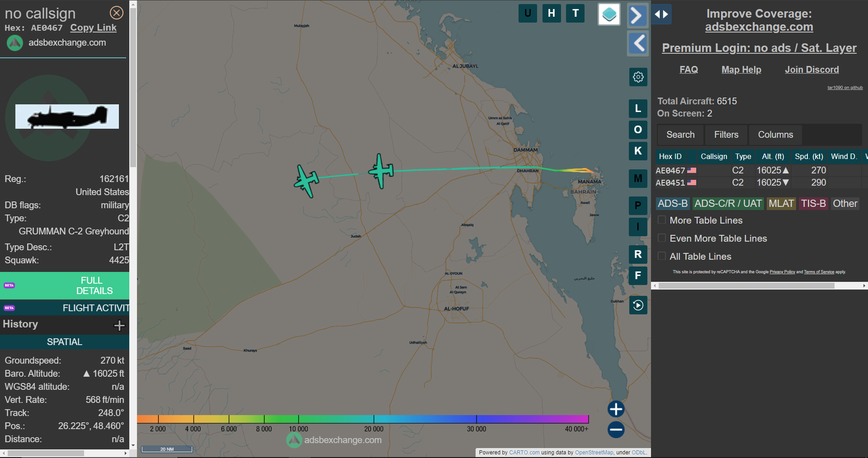
Task: Click the H map toggle button
Action: pos(552,13)
